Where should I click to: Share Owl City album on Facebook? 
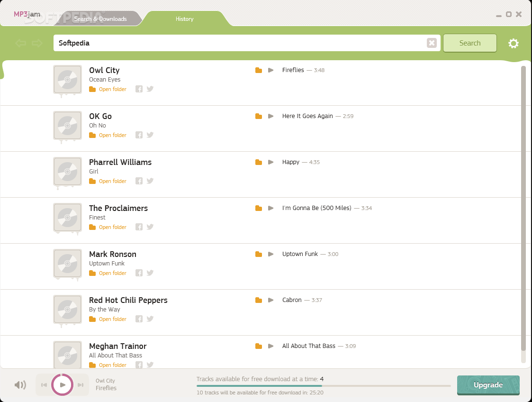(139, 89)
